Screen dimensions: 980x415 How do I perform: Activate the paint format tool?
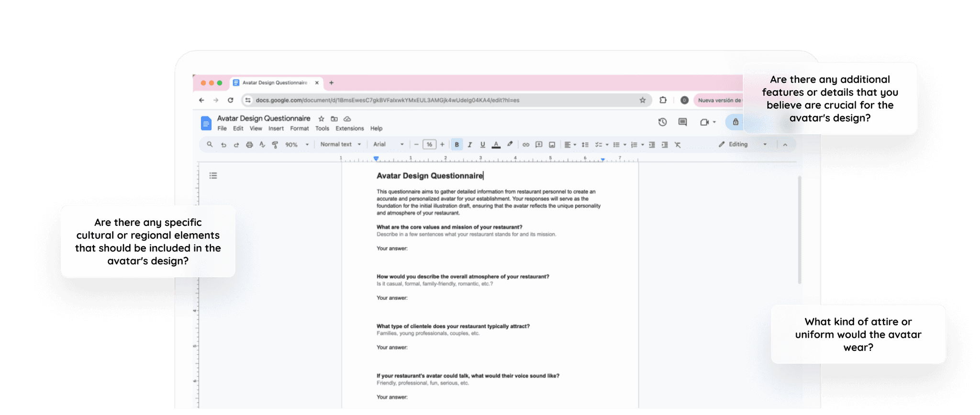[275, 145]
